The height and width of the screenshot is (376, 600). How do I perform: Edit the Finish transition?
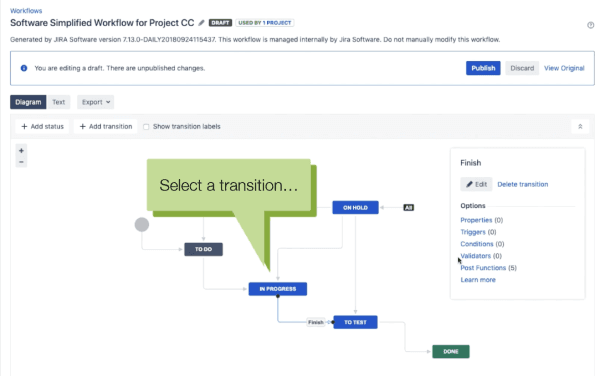click(476, 184)
